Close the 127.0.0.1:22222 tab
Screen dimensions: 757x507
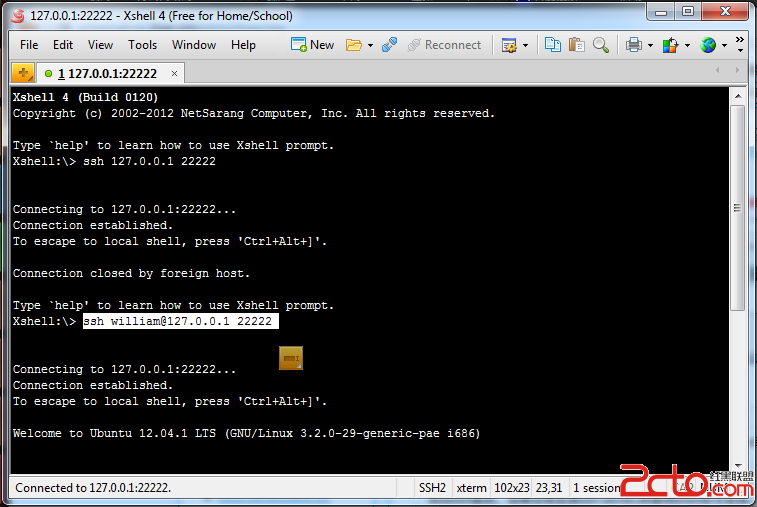coord(174,73)
